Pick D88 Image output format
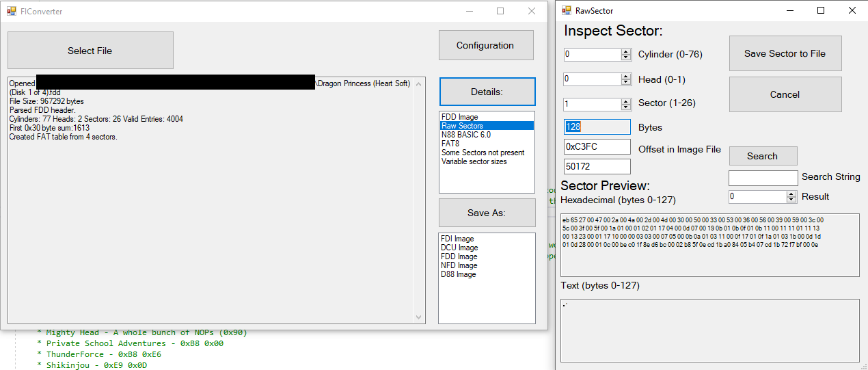The image size is (868, 370). tap(459, 274)
